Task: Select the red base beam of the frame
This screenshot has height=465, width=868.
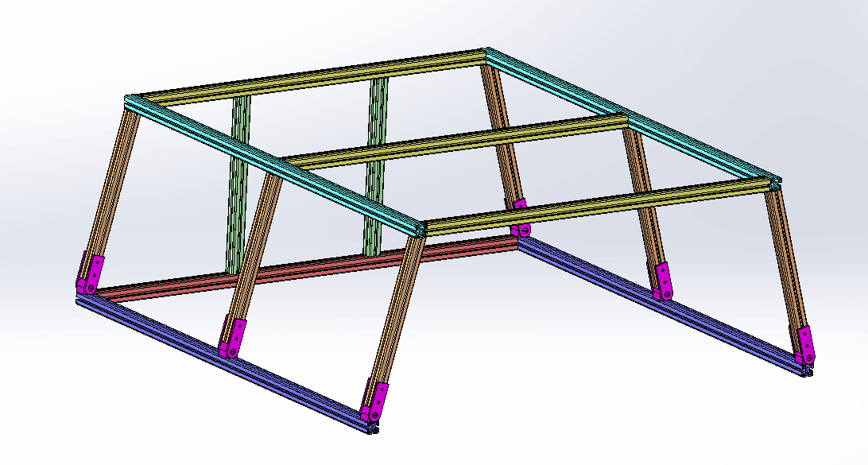Action: coord(310,267)
